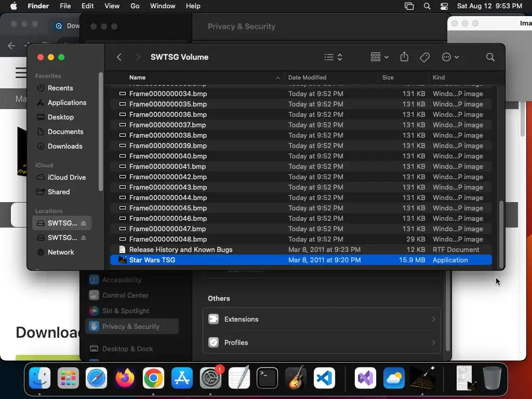Launch GarageBand from the Dock

point(296,378)
